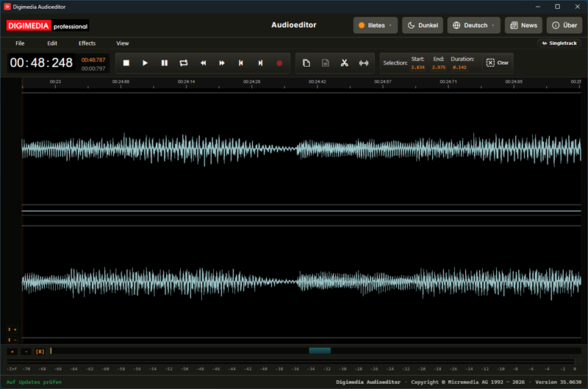
Task: Click the Version 35.0630 status text
Action: coord(558,382)
